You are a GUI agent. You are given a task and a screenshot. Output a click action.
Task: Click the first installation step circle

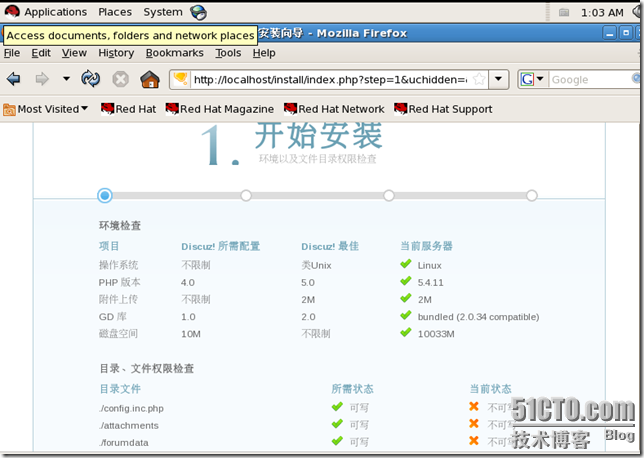pos(105,196)
